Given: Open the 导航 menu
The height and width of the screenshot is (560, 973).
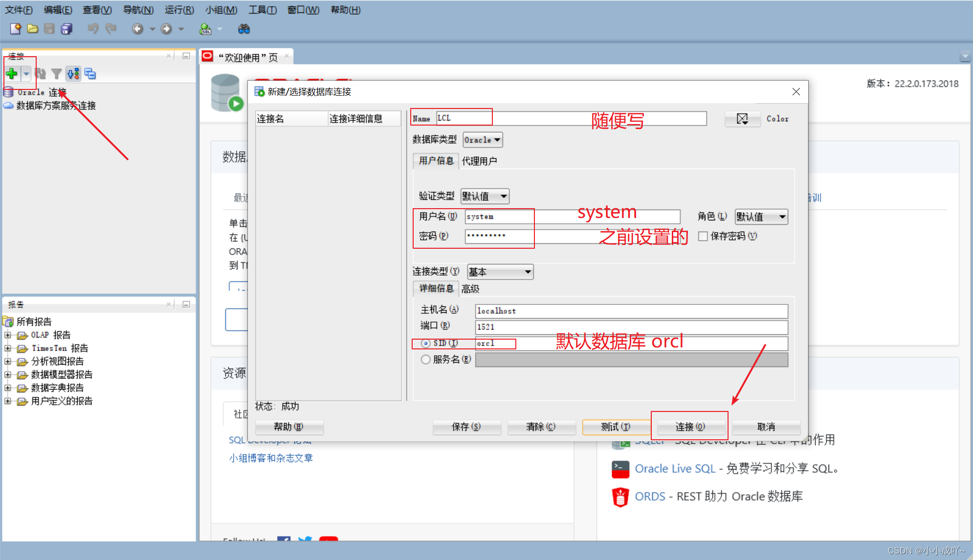Looking at the screenshot, I should pyautogui.click(x=138, y=10).
